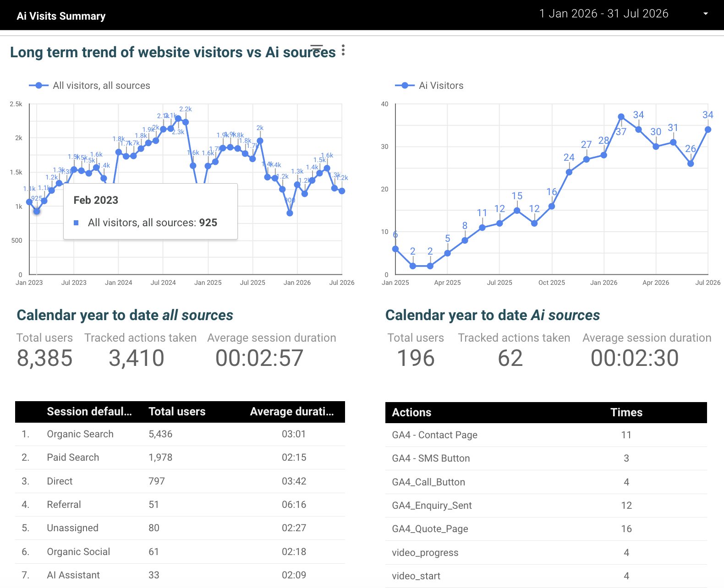724x588 pixels.
Task: Click the All visitors, all sources legend marker
Action: [x=39, y=86]
